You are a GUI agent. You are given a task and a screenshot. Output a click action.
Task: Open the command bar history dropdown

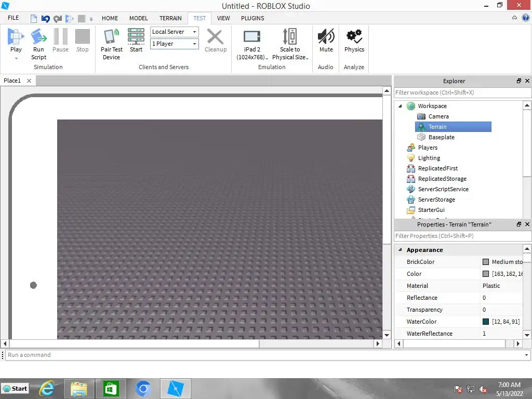[x=526, y=355]
